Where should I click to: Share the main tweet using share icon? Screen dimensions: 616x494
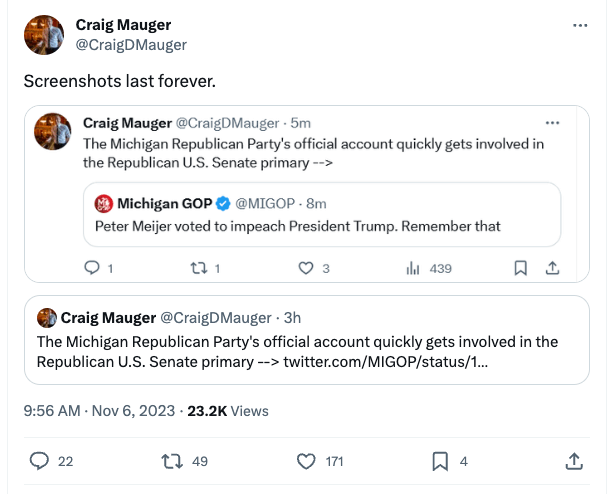pyautogui.click(x=574, y=461)
